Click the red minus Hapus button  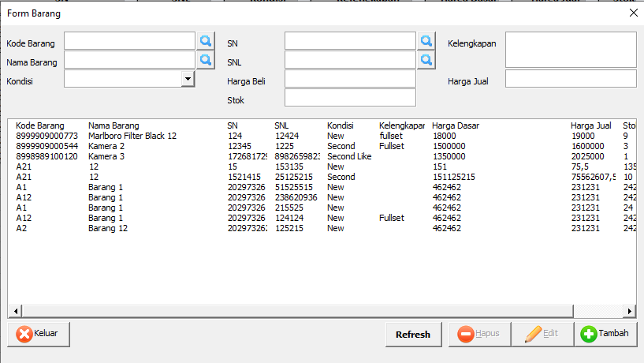pyautogui.click(x=479, y=334)
